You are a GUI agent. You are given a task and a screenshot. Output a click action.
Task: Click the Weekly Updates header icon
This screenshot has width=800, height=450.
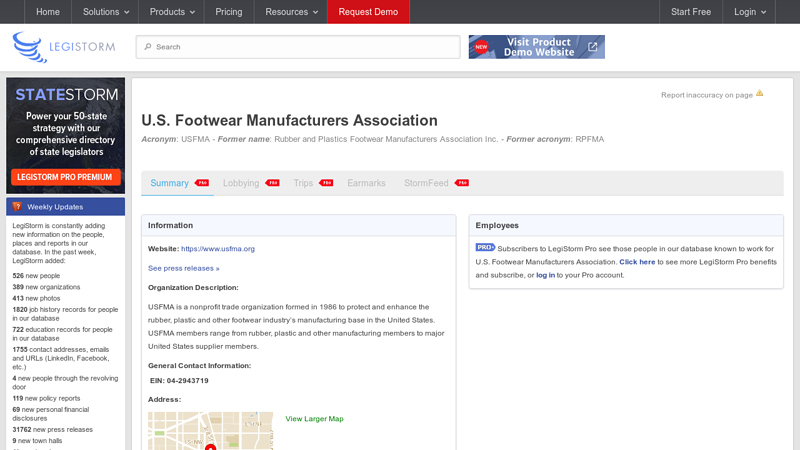pos(17,207)
